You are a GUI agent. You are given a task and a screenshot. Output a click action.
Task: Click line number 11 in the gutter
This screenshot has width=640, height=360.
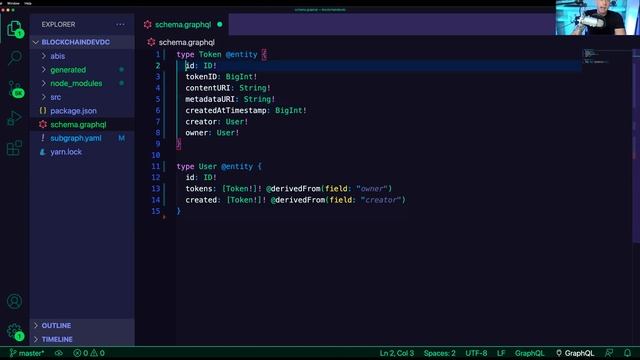156,167
